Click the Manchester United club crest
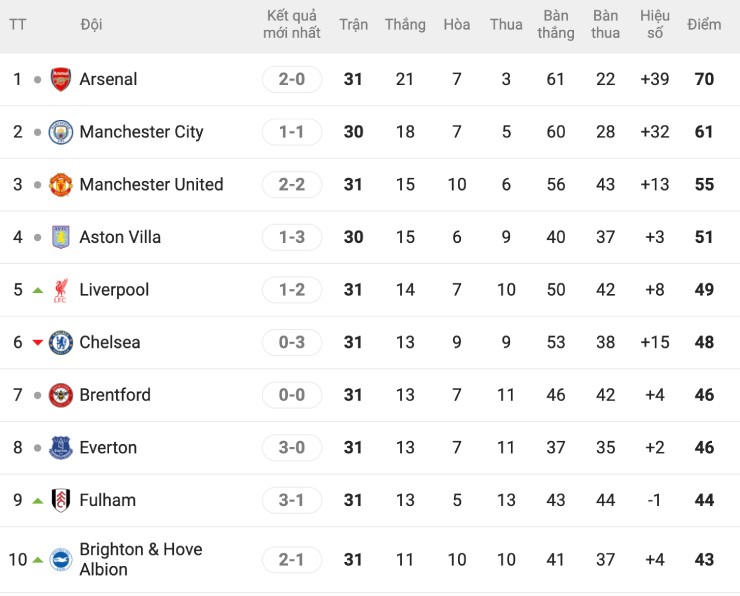This screenshot has width=740, height=596. point(61,185)
